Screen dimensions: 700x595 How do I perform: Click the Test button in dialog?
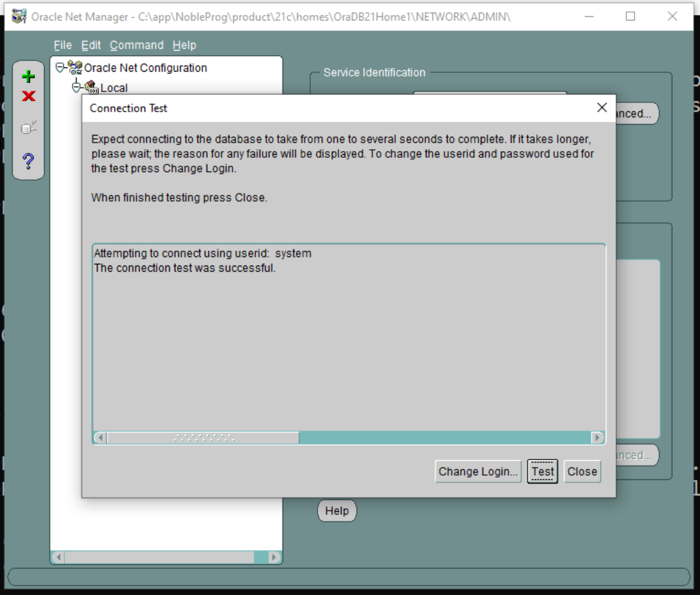click(542, 472)
